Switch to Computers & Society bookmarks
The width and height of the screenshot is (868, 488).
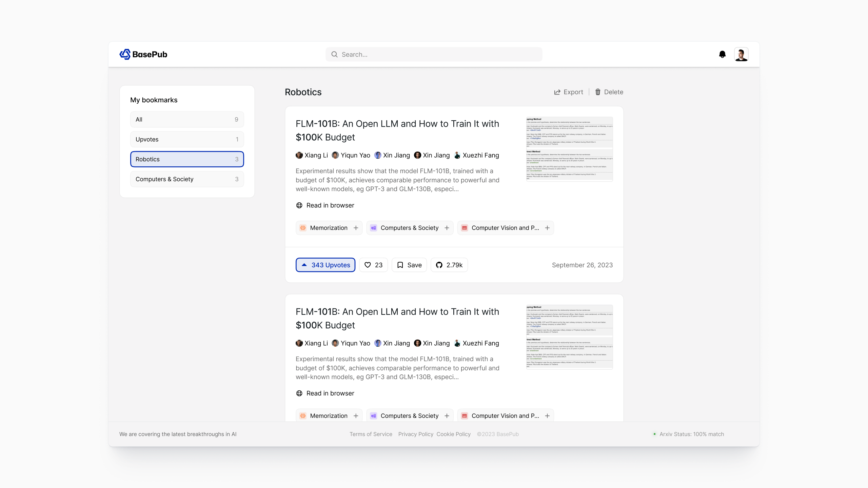187,179
